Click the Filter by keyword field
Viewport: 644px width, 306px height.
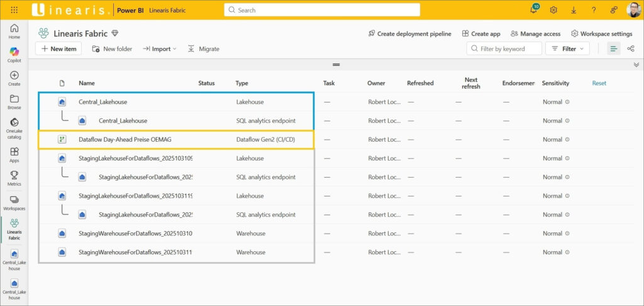coord(509,48)
